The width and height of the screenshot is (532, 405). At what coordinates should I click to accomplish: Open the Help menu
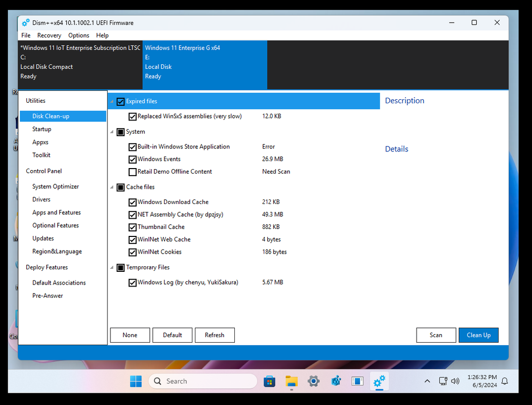point(102,35)
